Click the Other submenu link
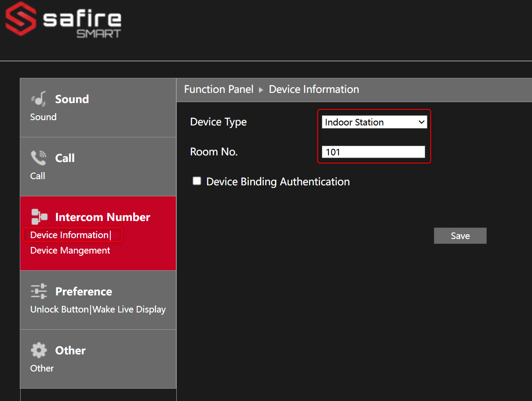This screenshot has height=401, width=532. (42, 368)
